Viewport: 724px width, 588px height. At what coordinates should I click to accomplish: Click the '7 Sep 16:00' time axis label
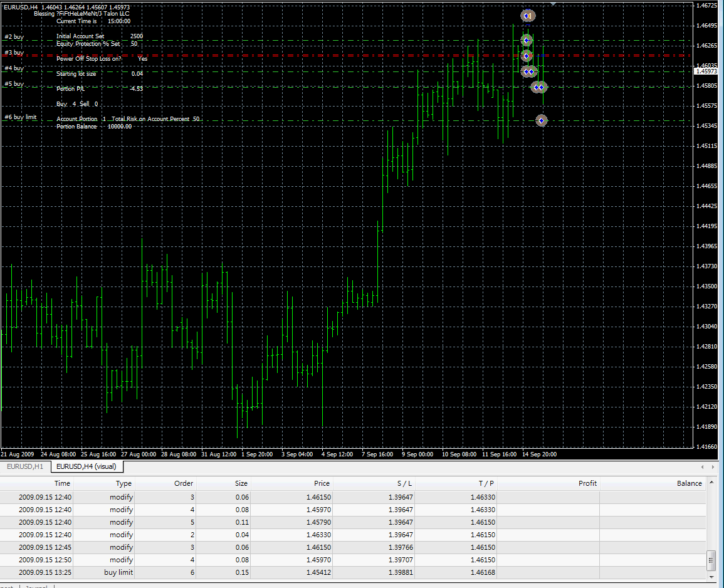(x=377, y=454)
